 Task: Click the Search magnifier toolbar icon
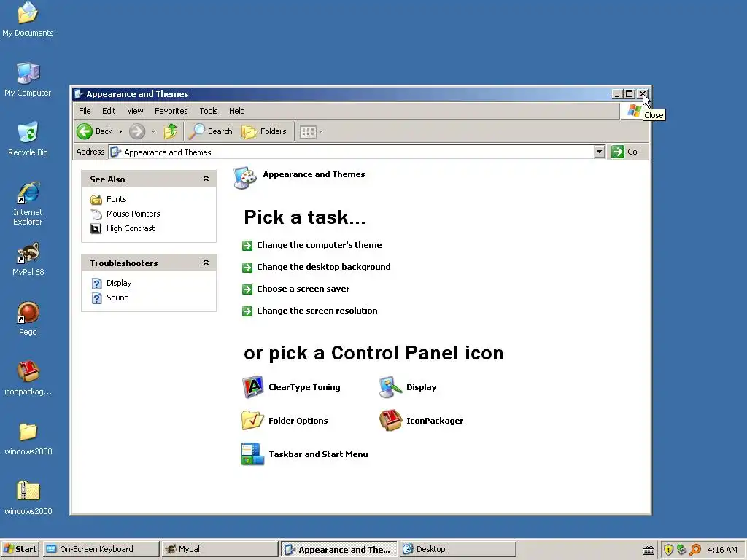196,131
